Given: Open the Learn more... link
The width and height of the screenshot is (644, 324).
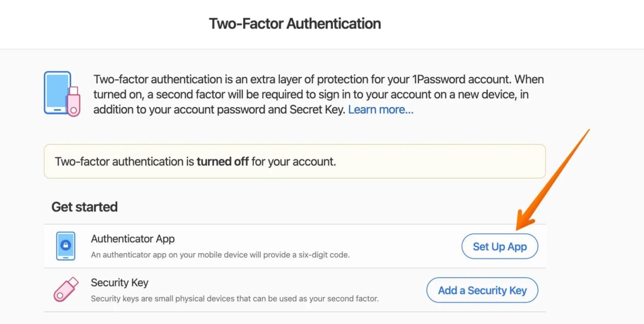Looking at the screenshot, I should click(x=381, y=110).
